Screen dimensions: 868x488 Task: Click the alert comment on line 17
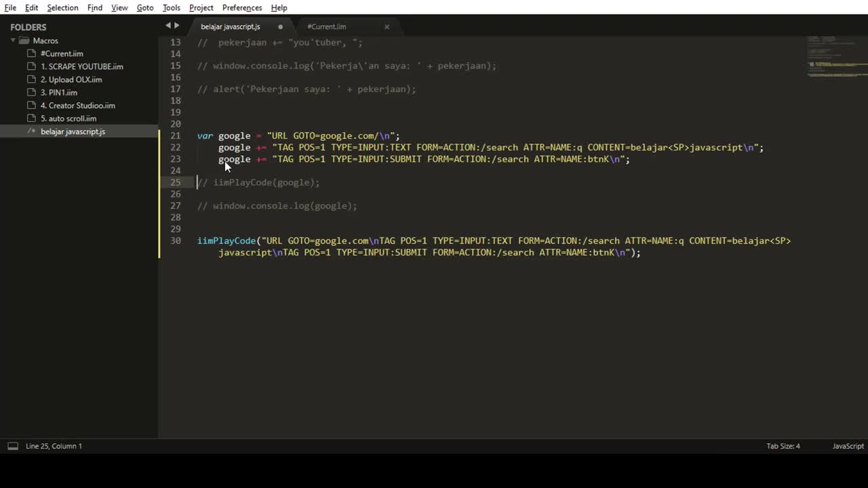[307, 89]
